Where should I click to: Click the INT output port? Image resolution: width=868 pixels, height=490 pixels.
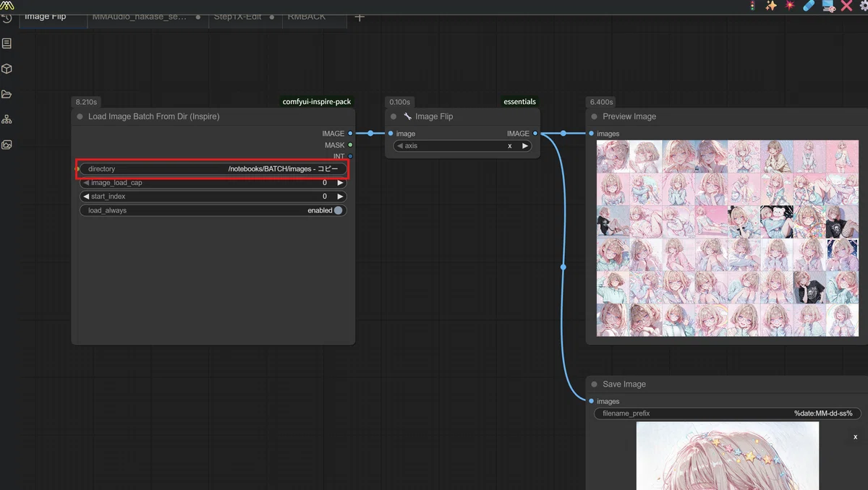point(350,156)
